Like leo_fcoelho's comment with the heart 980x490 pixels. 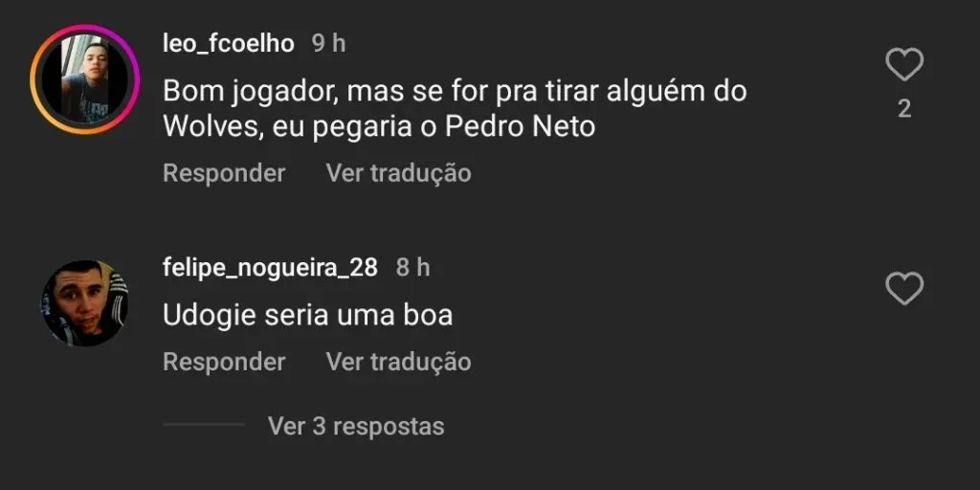click(903, 66)
